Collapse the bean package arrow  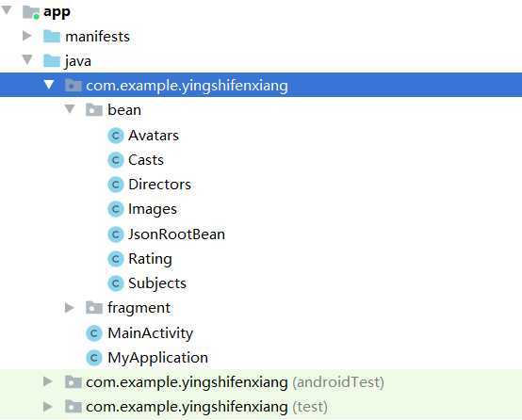click(x=70, y=109)
